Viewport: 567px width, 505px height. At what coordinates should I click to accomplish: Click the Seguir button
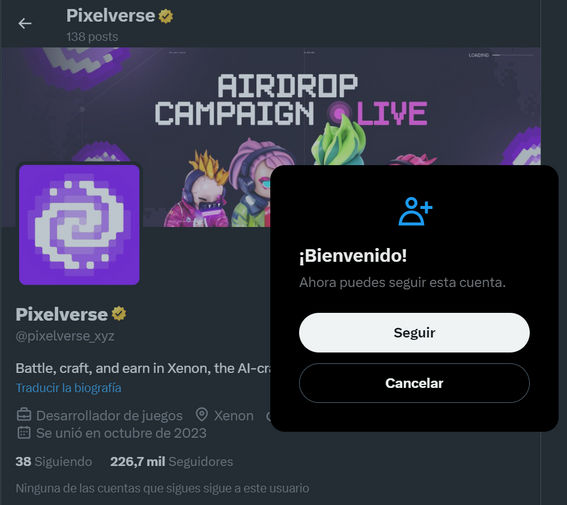pos(414,333)
